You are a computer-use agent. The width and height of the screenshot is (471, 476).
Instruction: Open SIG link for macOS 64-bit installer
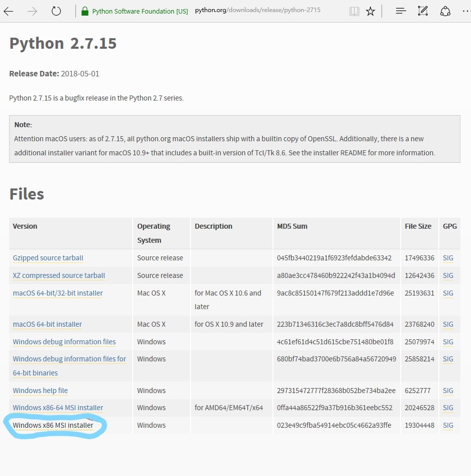coord(448,325)
